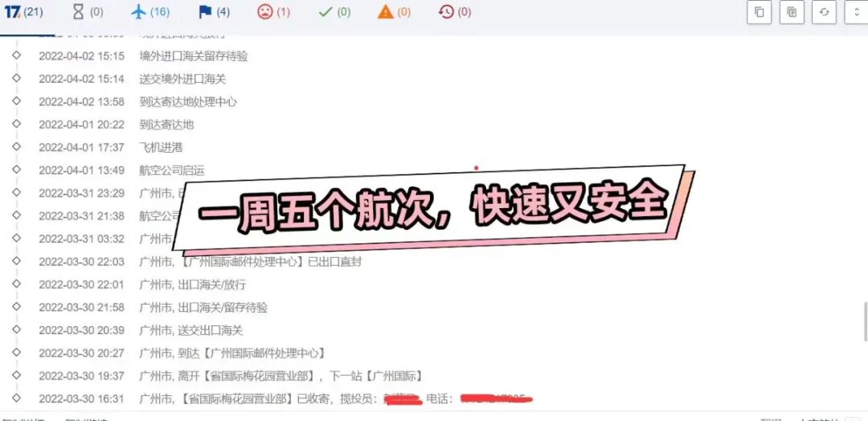Click the 送交境外进口海关 entry
This screenshot has width=868, height=421.
[x=182, y=79]
